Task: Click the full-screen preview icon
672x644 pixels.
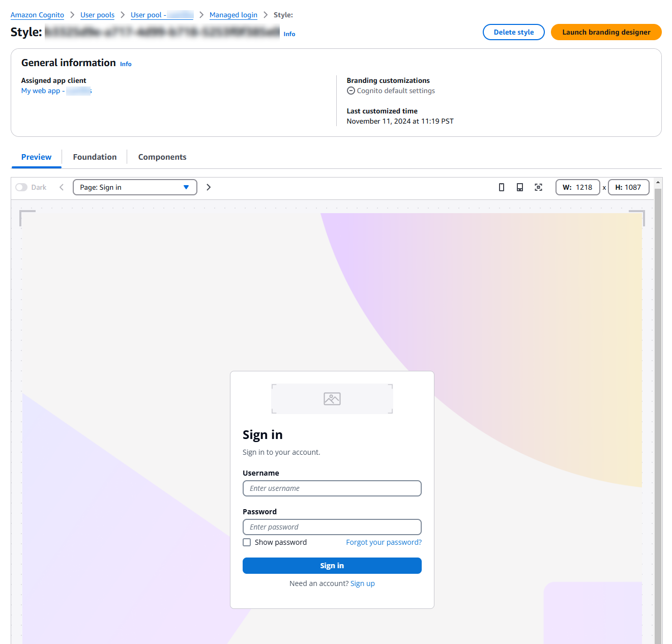Action: click(538, 187)
